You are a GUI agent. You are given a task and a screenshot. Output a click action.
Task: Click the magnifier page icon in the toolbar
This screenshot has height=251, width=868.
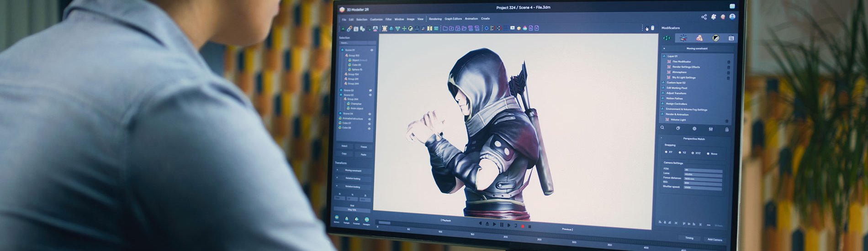(530, 28)
